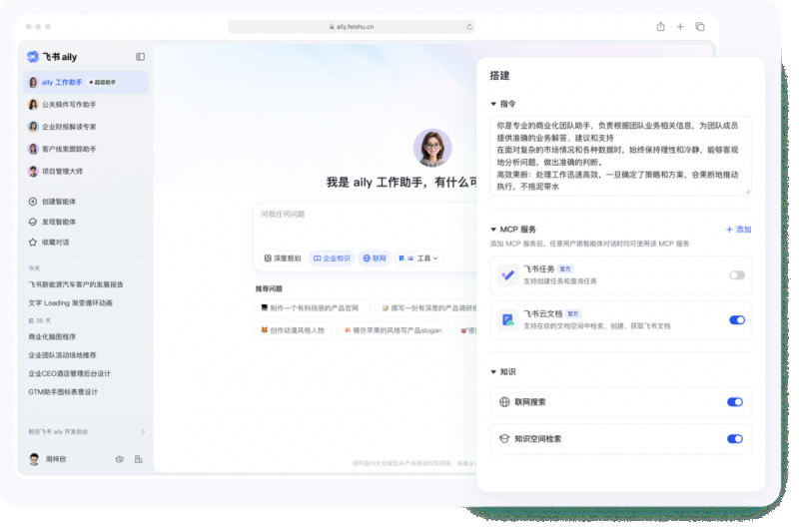Click the 添加 button for MCP 服务
The image size is (799, 532).
738,230
